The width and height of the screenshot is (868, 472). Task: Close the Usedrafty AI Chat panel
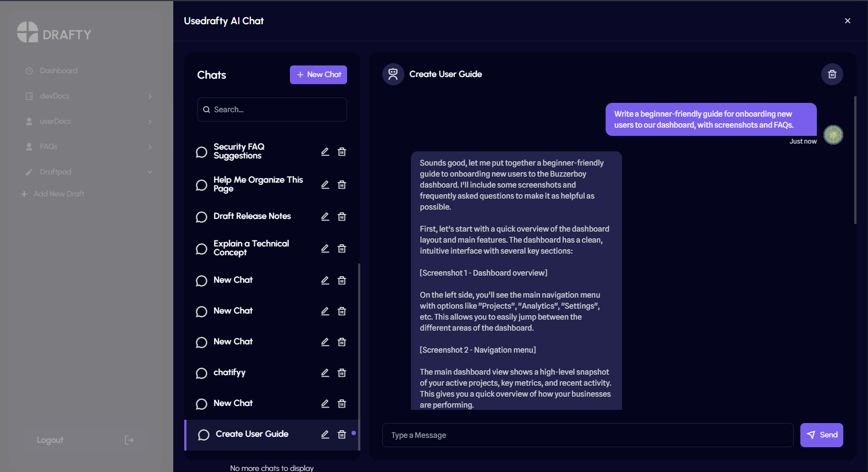click(847, 21)
